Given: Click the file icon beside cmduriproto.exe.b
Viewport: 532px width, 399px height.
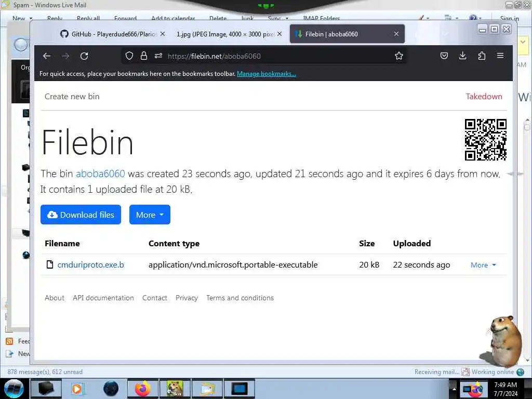Looking at the screenshot, I should 50,264.
